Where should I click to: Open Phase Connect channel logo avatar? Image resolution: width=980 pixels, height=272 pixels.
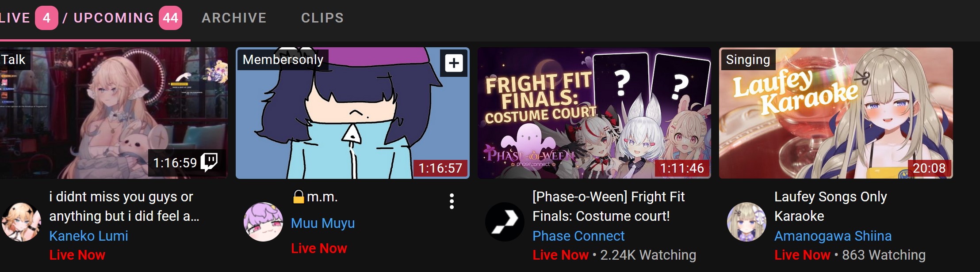click(x=505, y=222)
